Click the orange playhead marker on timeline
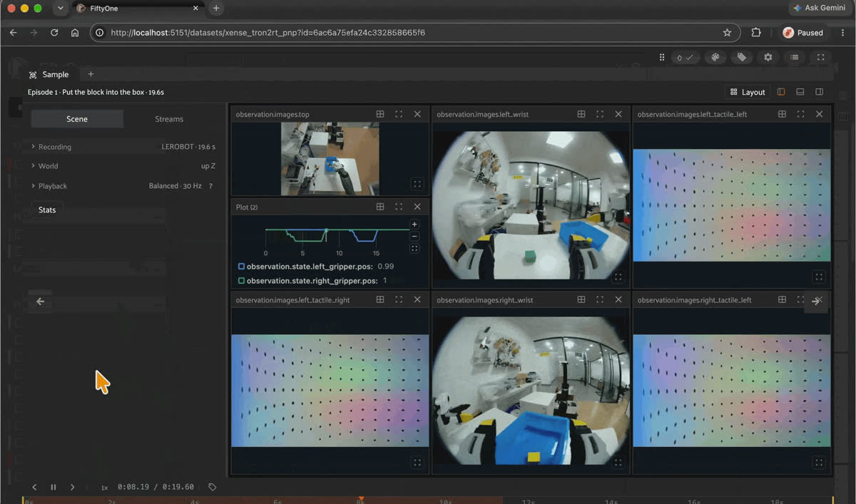856x504 pixels. pyautogui.click(x=361, y=499)
